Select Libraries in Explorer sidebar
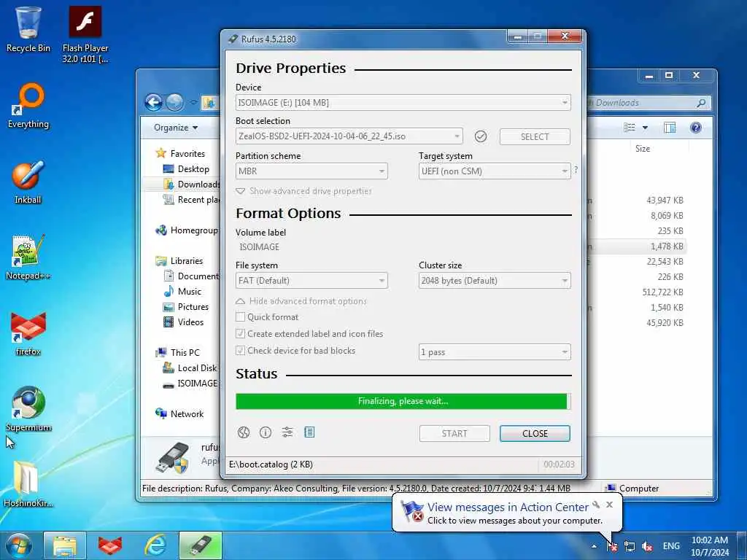 tap(179, 261)
